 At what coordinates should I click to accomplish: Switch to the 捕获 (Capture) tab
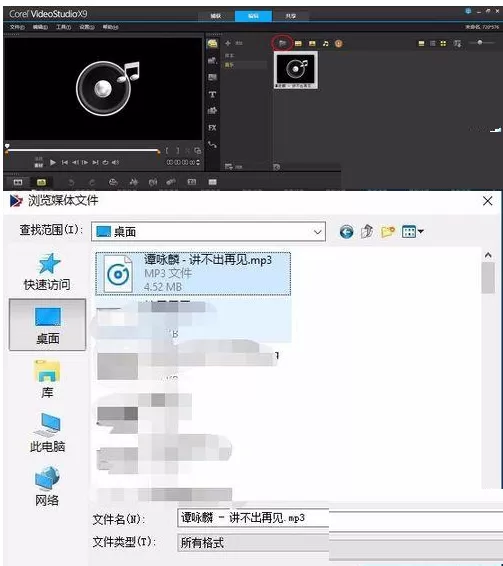pos(216,16)
